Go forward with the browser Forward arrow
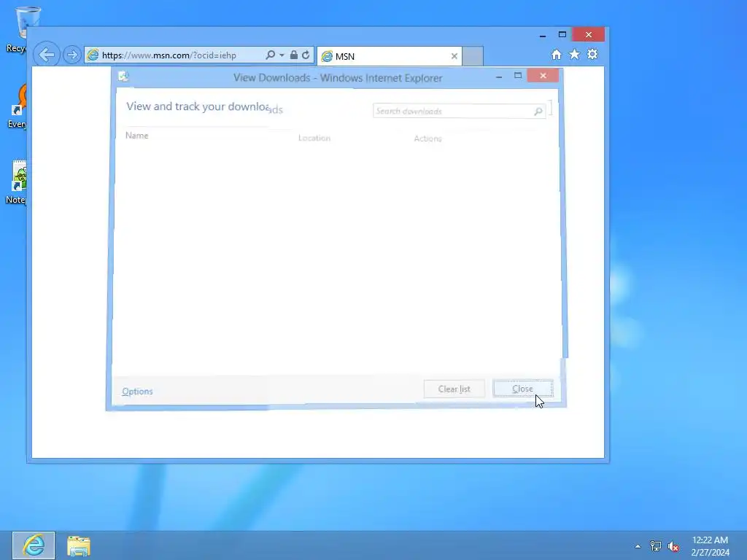 [x=72, y=55]
